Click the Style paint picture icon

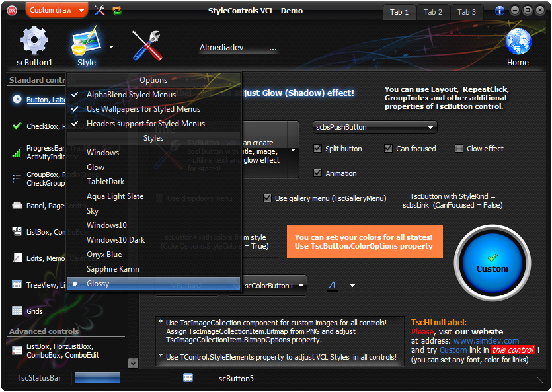pos(85,40)
